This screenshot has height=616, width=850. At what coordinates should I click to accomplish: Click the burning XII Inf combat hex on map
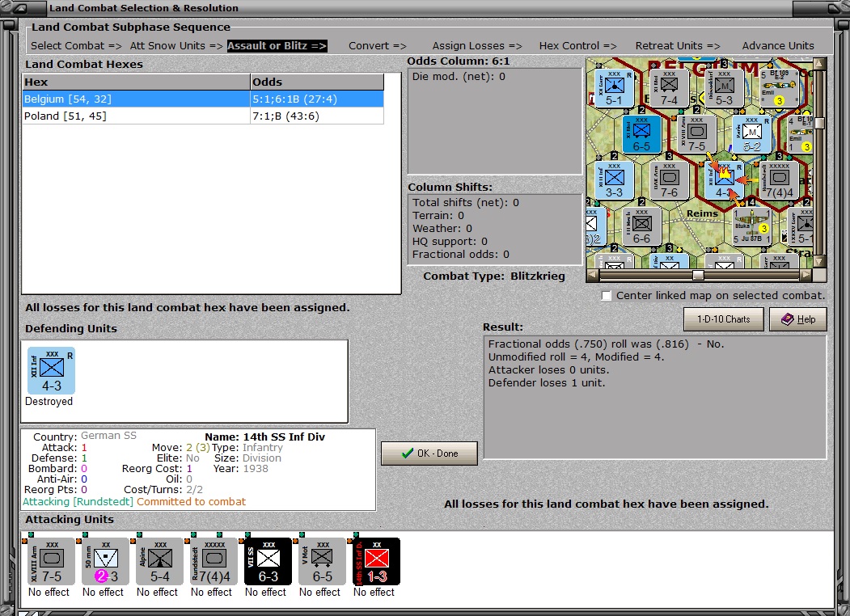[x=724, y=180]
